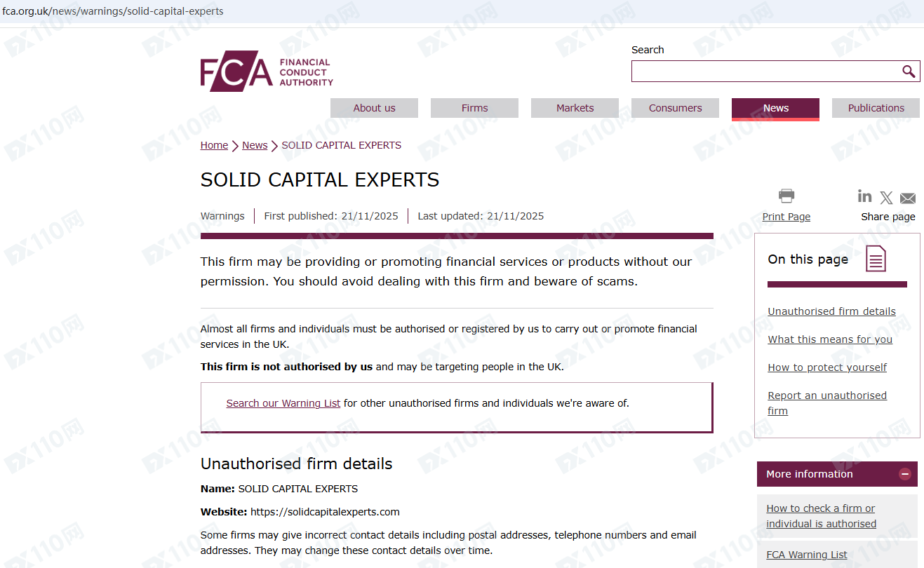Click the On this page document icon

click(876, 259)
